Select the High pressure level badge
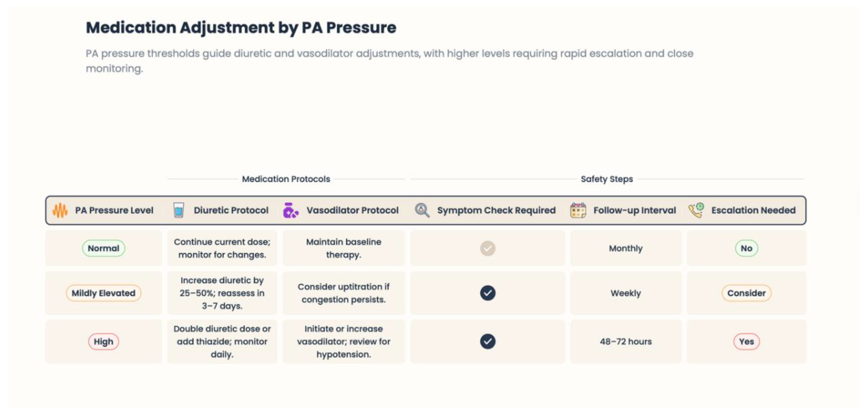Image resolution: width=868 pixels, height=413 pixels. point(103,342)
